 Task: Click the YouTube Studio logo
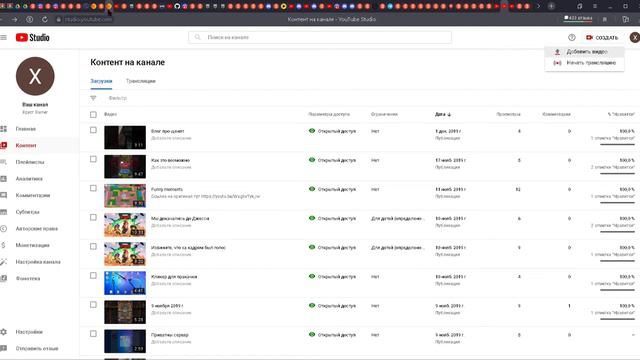33,38
